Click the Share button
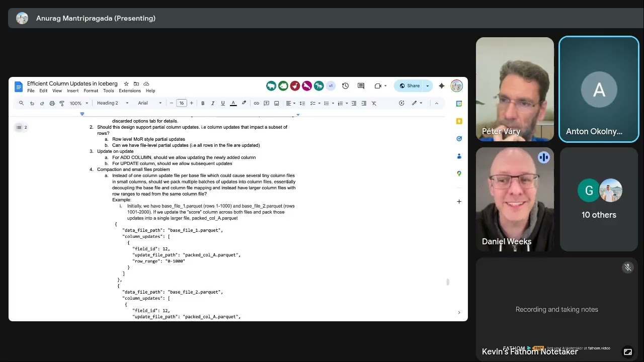 pos(409,86)
